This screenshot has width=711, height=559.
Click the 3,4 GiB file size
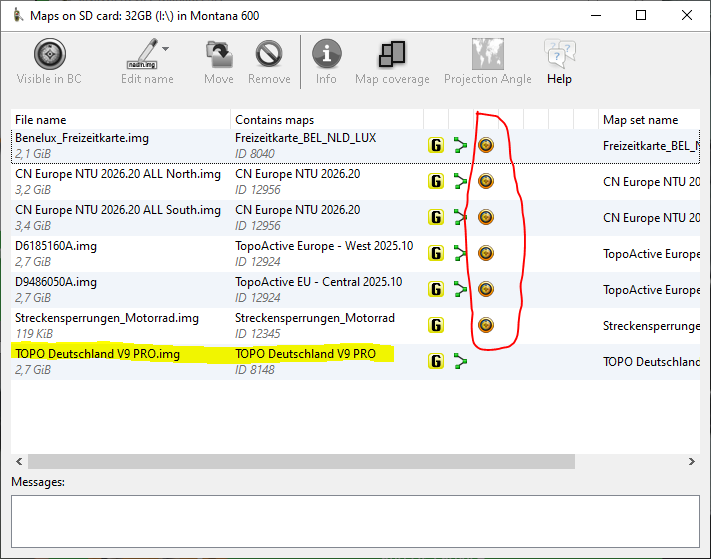[x=33, y=226]
